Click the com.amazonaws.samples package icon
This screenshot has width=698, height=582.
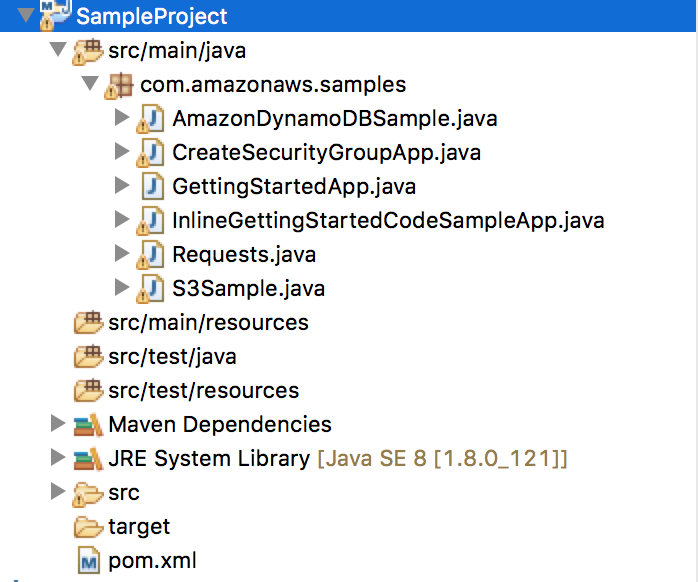[120, 85]
